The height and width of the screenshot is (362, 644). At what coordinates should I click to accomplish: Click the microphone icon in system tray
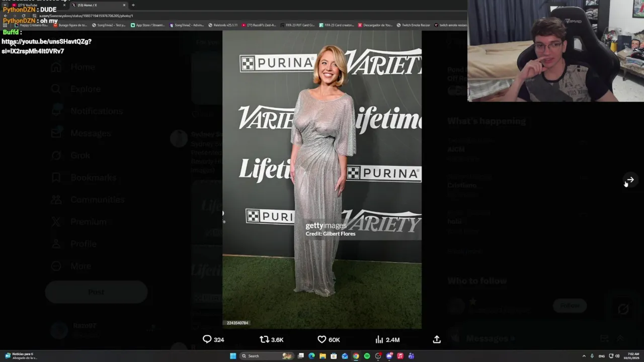(592, 356)
